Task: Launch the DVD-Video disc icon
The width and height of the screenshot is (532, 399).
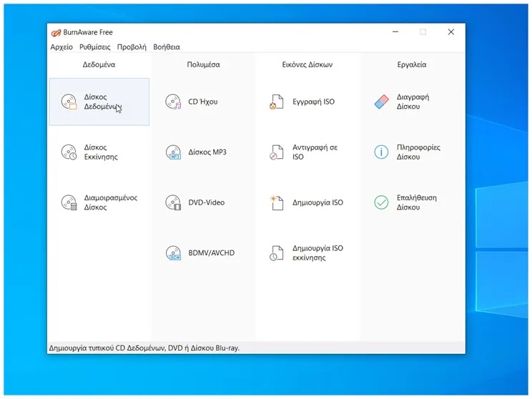Action: (x=173, y=202)
